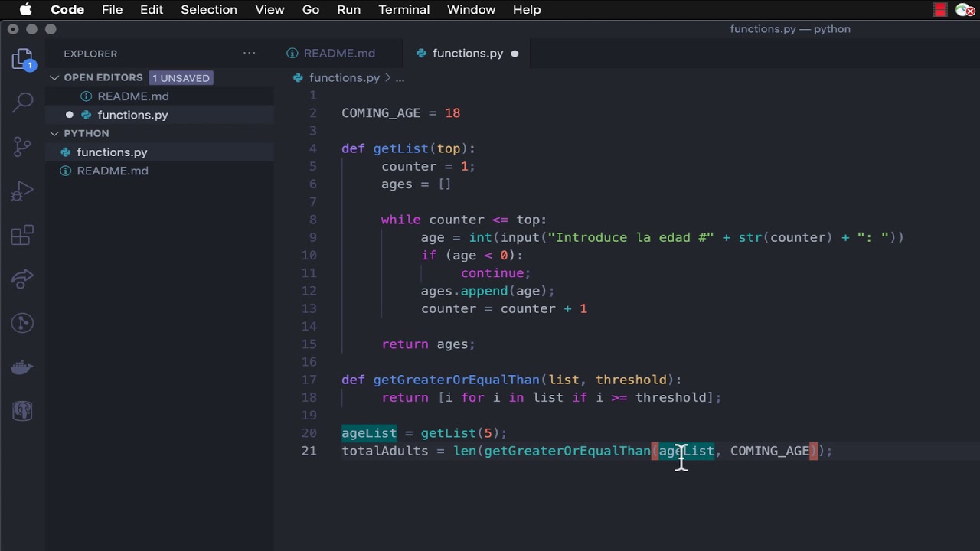Open the Help menu
This screenshot has width=980, height=551.
tap(527, 9)
